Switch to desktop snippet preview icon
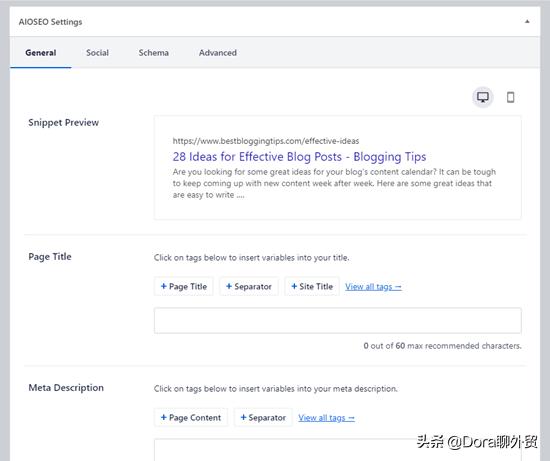The width and height of the screenshot is (550, 461). click(483, 97)
